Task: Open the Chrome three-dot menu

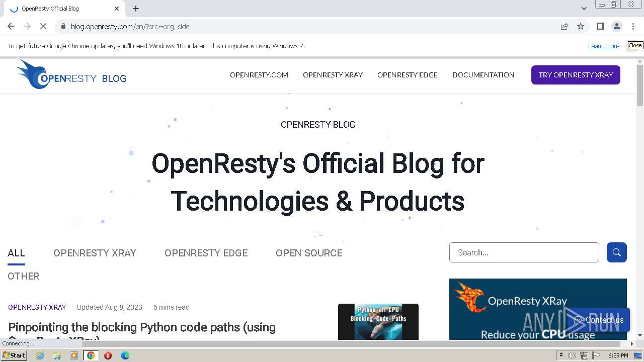Action: tap(633, 26)
